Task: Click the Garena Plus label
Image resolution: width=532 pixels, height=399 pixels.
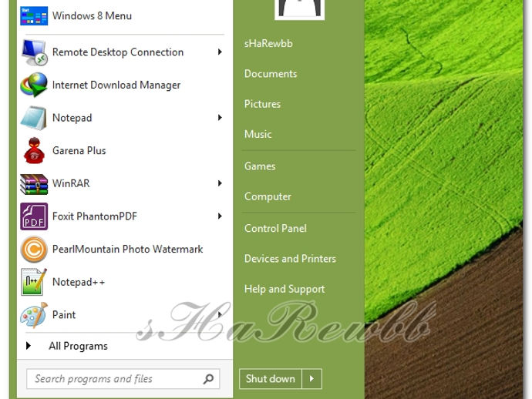Action: coord(79,150)
